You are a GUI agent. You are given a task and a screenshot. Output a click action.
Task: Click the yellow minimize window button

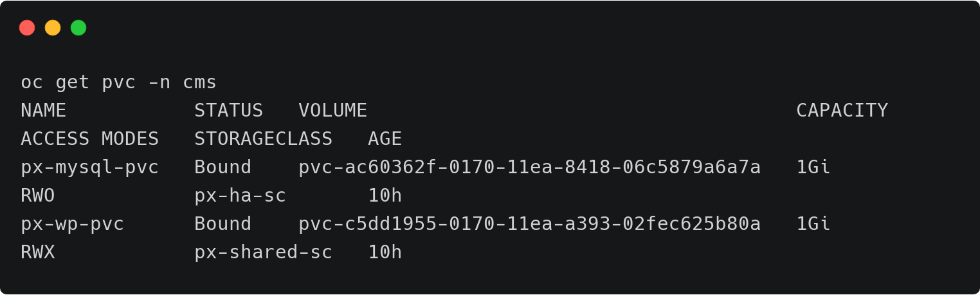coord(53,28)
